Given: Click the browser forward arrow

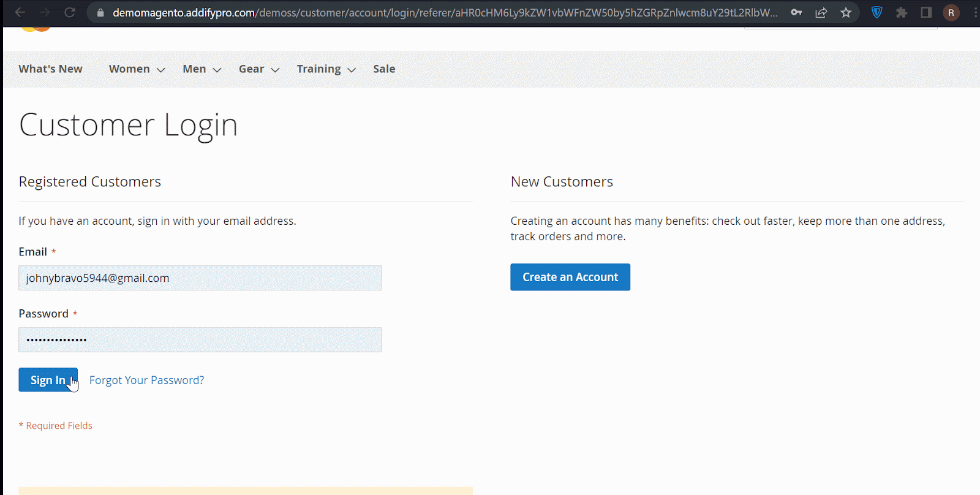Looking at the screenshot, I should tap(45, 12).
